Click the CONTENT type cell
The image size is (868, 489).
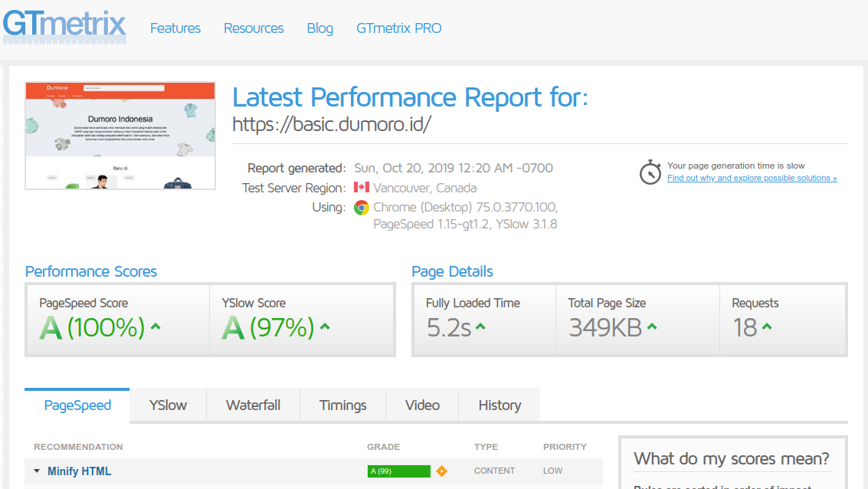coord(494,471)
